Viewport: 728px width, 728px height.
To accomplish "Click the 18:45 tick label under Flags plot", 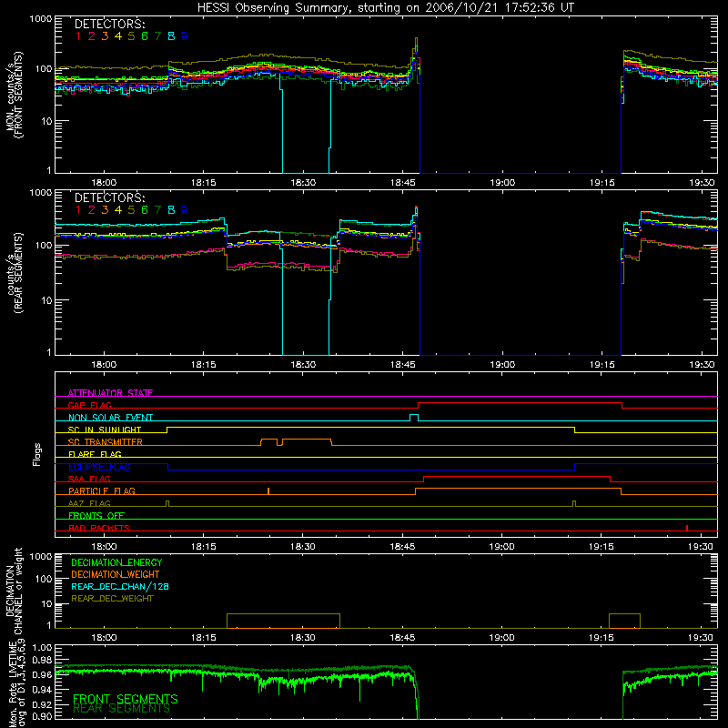I will (x=402, y=547).
